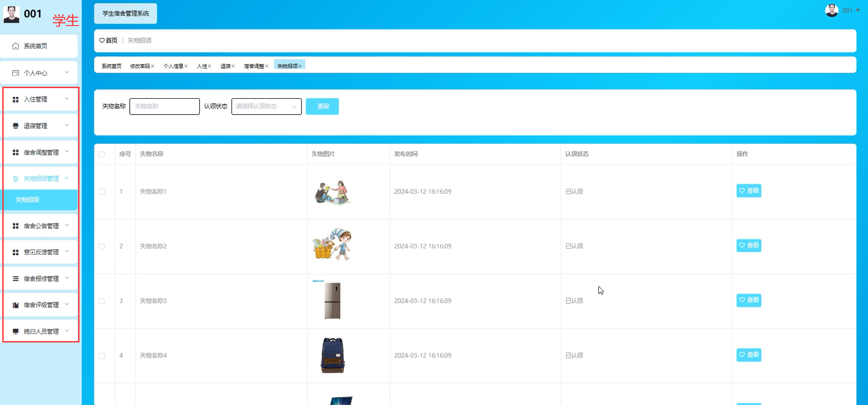Screen dimensions: 868x405
Task: Open the 001 user dropdown arrow top-right
Action: pyautogui.click(x=857, y=11)
